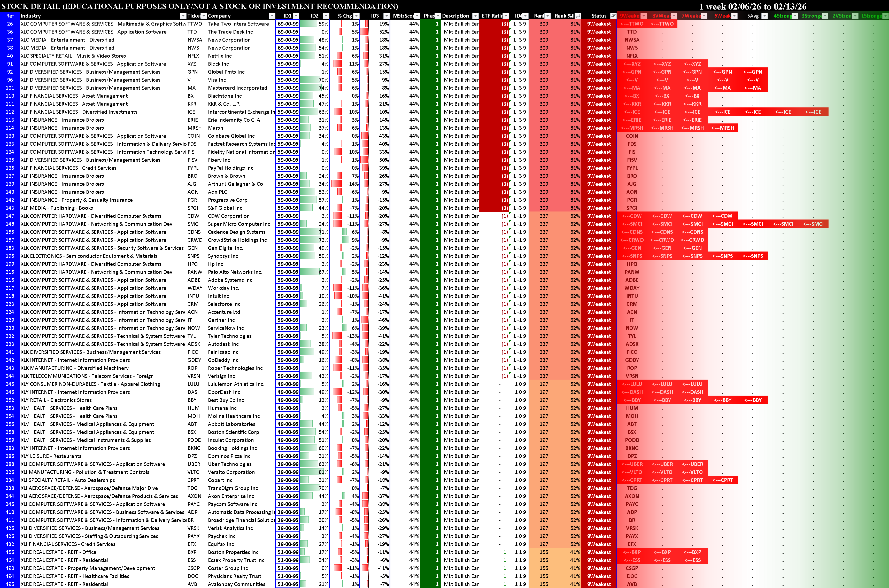This screenshot has height=588, width=889.
Task: Click the Industry header label
Action: pyautogui.click(x=31, y=16)
